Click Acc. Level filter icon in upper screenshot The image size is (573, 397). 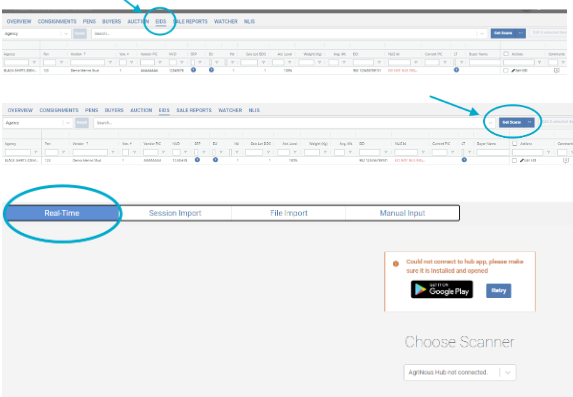289,63
